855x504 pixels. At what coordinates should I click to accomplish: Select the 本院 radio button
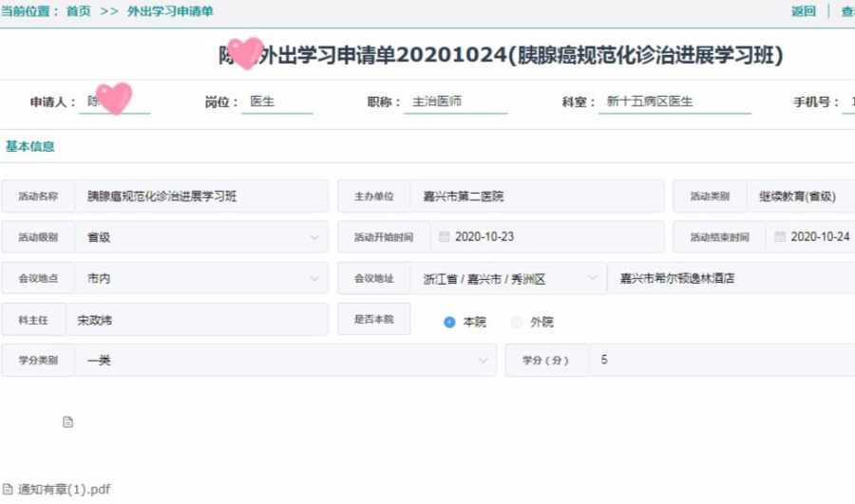449,323
